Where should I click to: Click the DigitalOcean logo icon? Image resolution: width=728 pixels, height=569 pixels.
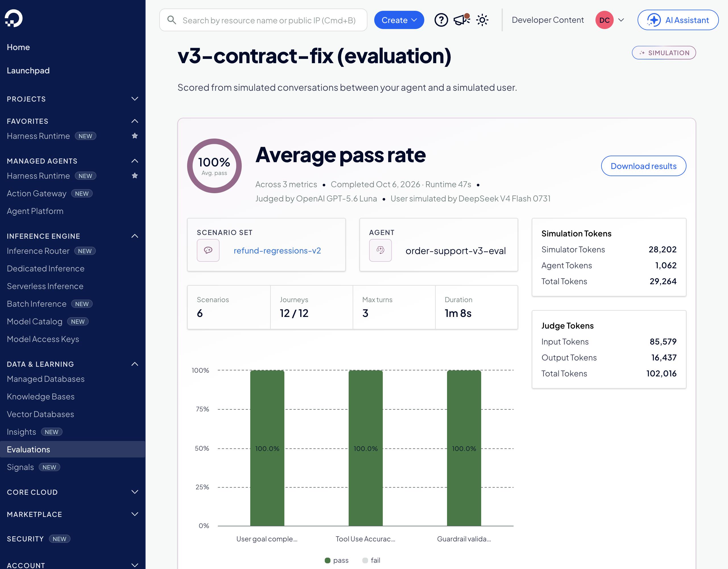tap(14, 18)
